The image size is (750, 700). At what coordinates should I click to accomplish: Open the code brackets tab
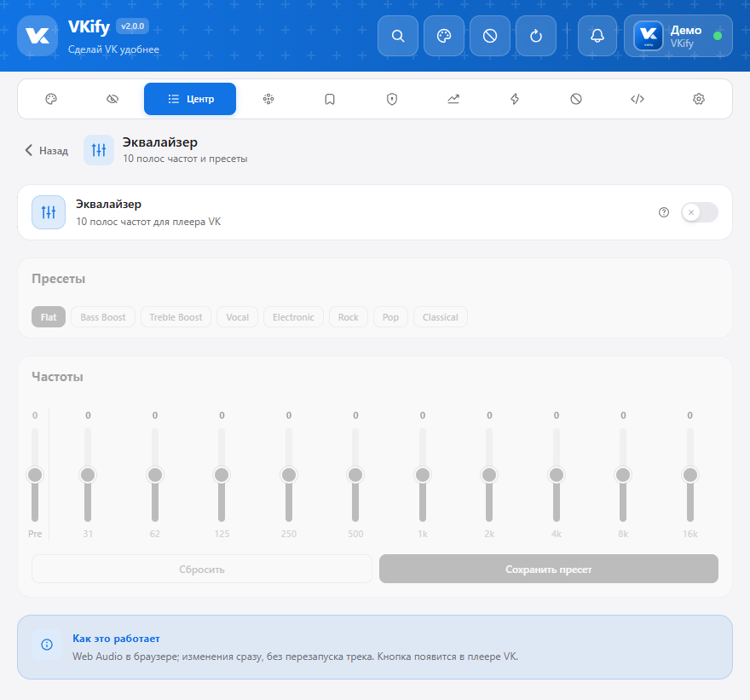[637, 99]
